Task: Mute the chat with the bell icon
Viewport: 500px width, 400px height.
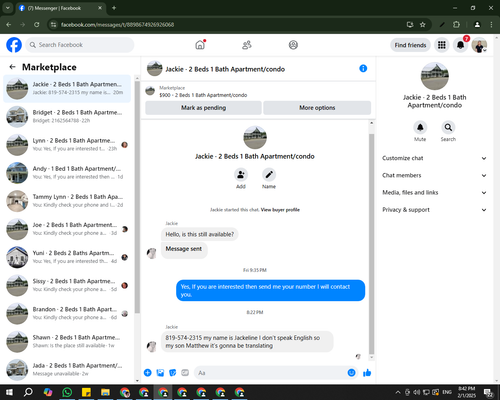Action: click(420, 127)
